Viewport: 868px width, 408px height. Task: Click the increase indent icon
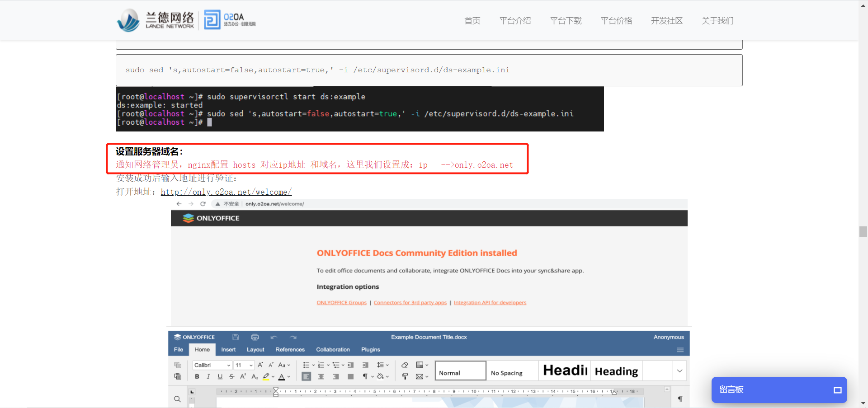point(365,365)
